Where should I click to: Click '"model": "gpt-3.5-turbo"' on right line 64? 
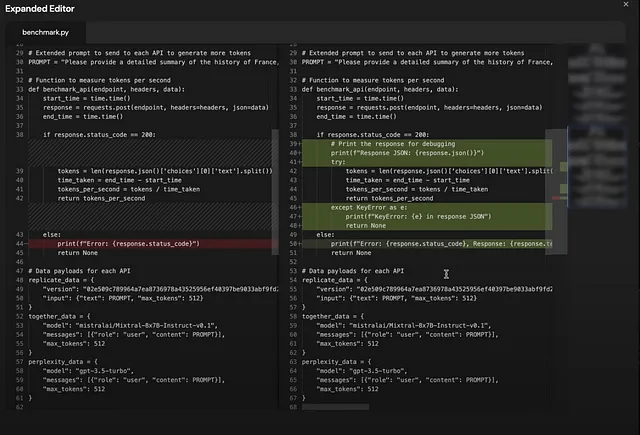362,371
